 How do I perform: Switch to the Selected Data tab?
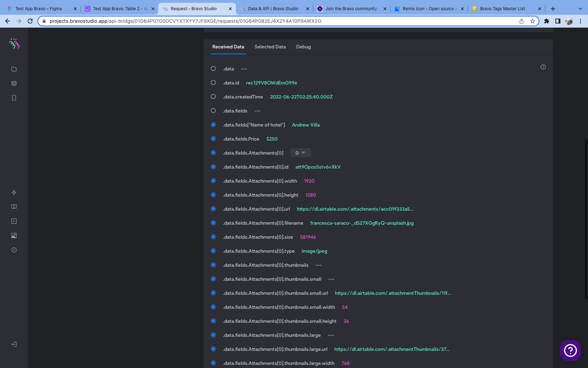270,47
